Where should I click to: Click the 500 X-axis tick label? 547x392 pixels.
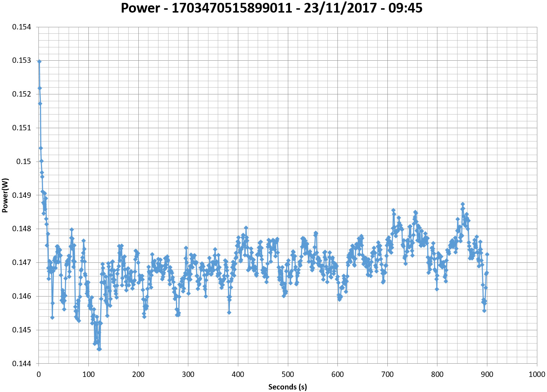288,374
